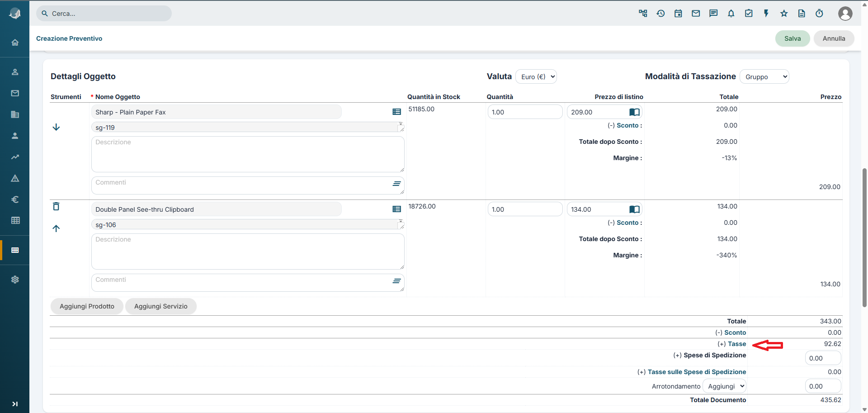Click the sg-106 code field
Screen dimensions: 868x413
248,224
